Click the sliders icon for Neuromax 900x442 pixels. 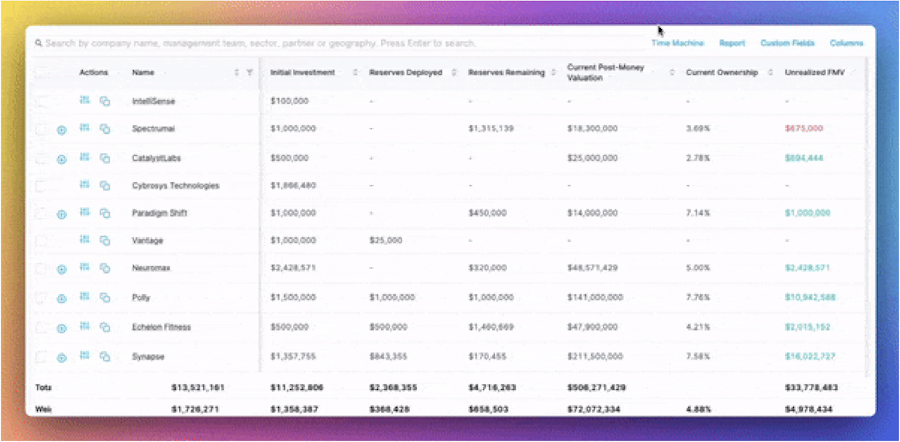pos(84,266)
